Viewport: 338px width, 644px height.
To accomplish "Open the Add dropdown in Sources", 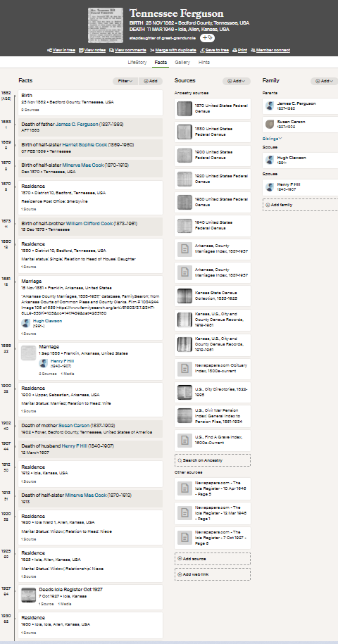I will [x=237, y=81].
